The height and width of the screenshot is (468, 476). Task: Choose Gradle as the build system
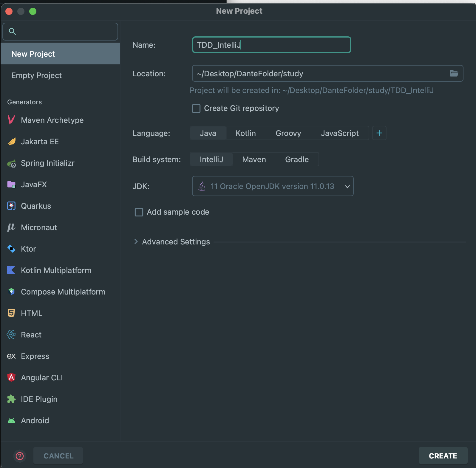[x=297, y=159]
